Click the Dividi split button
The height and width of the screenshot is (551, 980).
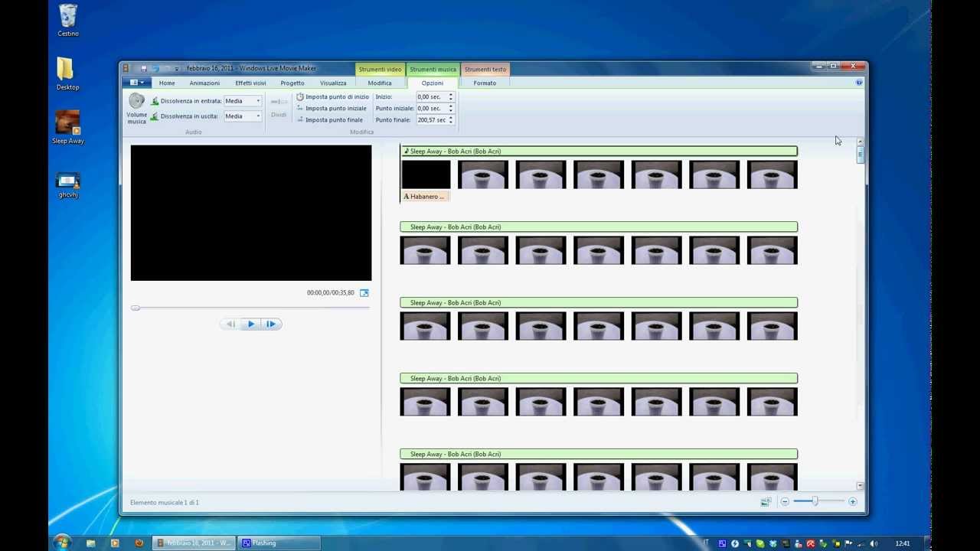point(279,107)
